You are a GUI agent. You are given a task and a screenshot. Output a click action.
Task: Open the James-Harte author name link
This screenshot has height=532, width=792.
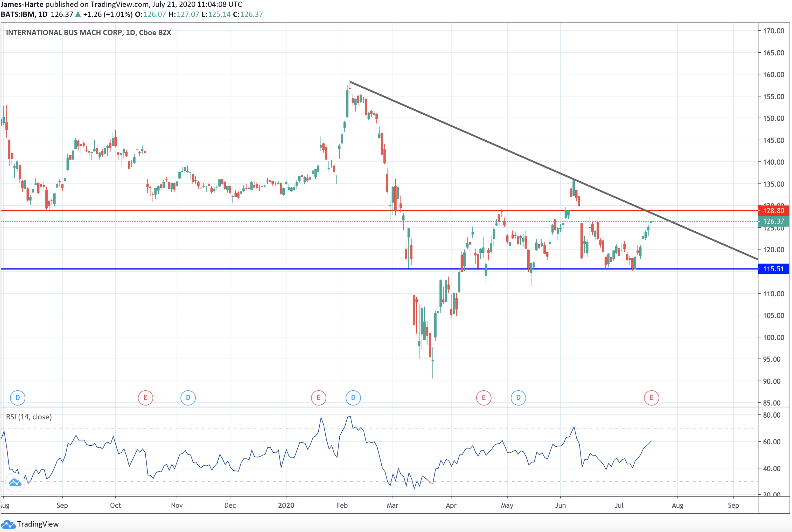coord(22,5)
